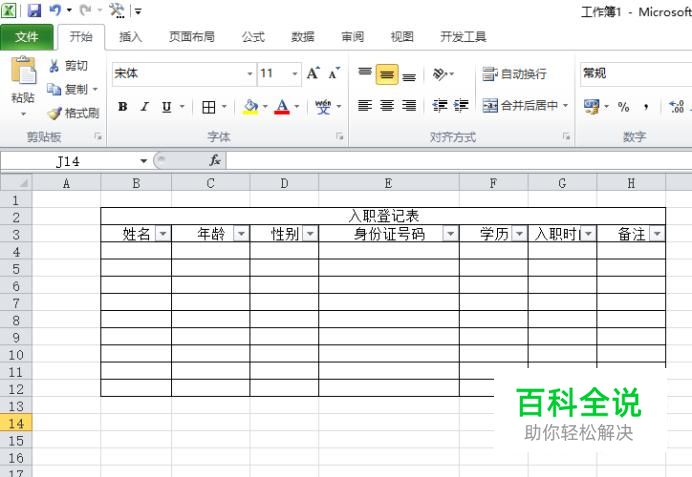Open text orientation tool
The image size is (692, 477).
(440, 74)
